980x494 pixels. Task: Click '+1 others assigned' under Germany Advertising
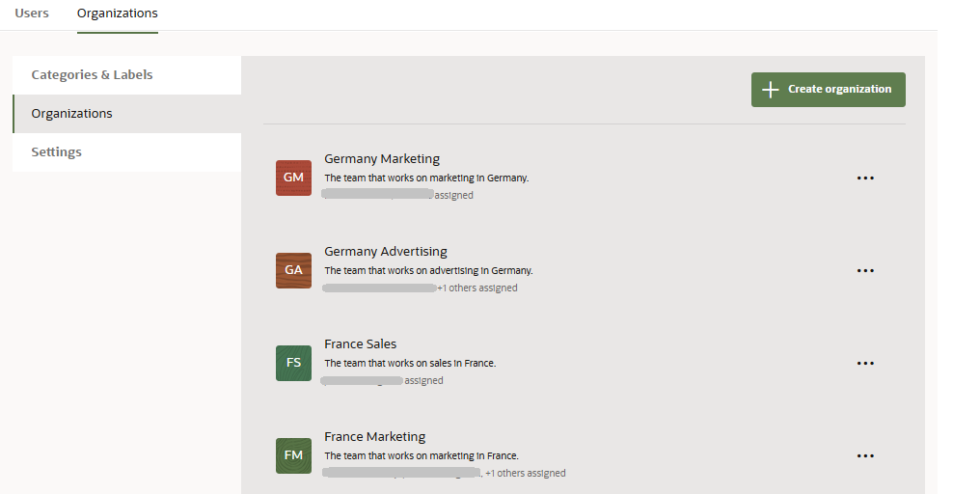[x=477, y=288]
